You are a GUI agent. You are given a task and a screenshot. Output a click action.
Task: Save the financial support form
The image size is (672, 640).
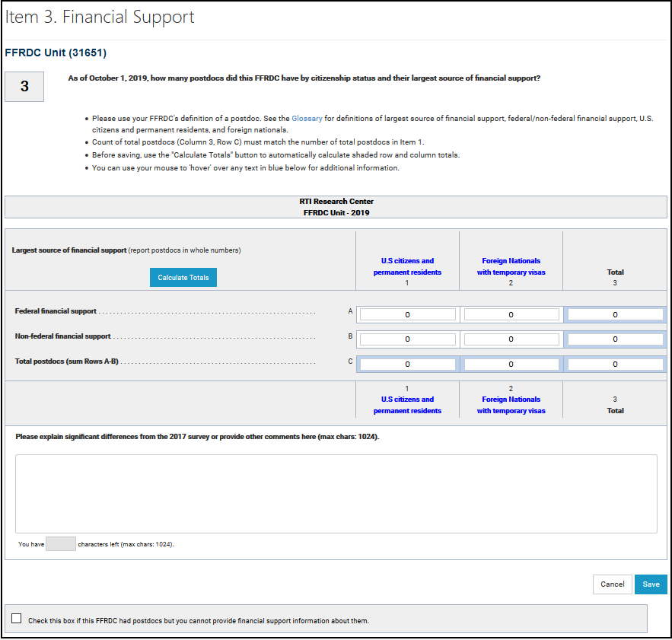[x=651, y=584]
